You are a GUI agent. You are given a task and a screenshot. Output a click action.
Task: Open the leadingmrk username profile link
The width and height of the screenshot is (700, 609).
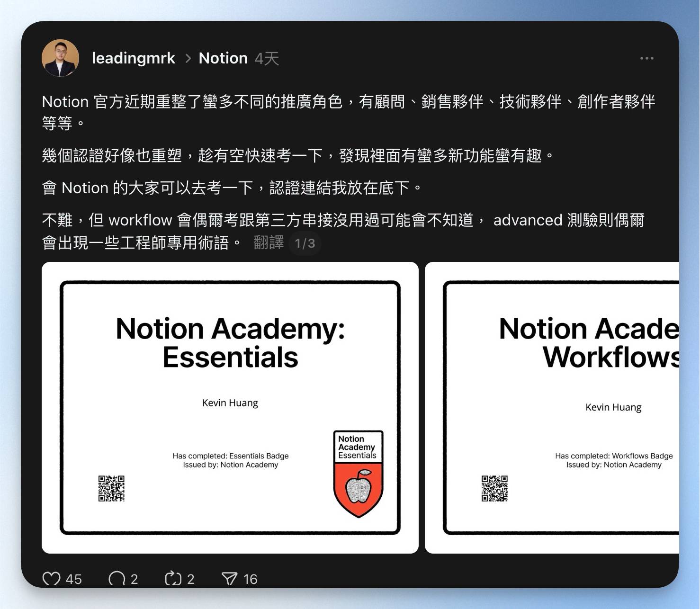point(133,58)
